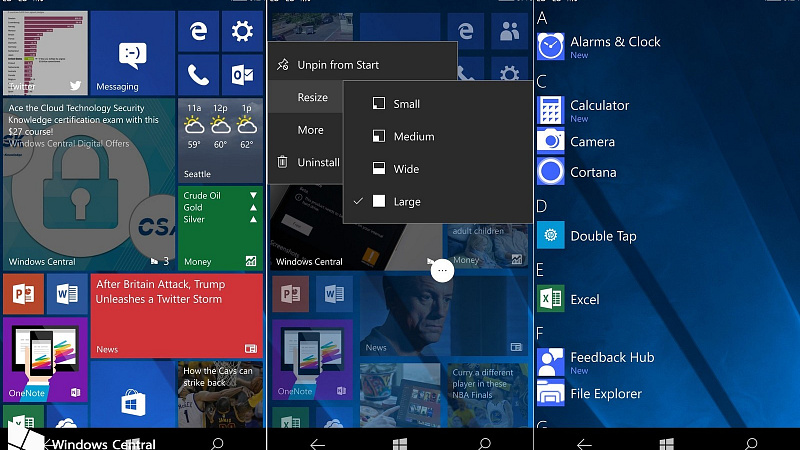
Task: Tap the People tile on the dimmed screen
Action: [509, 32]
